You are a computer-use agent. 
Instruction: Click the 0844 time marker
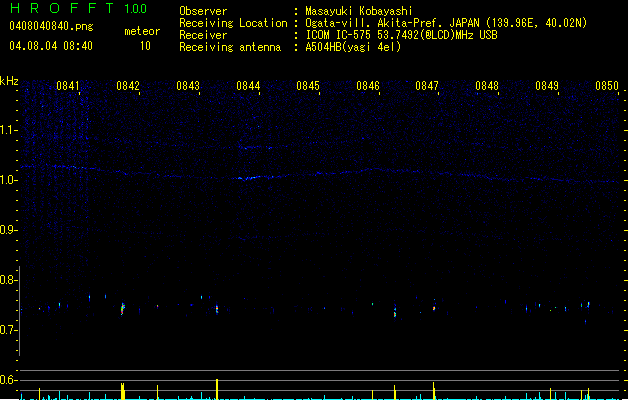(x=248, y=86)
